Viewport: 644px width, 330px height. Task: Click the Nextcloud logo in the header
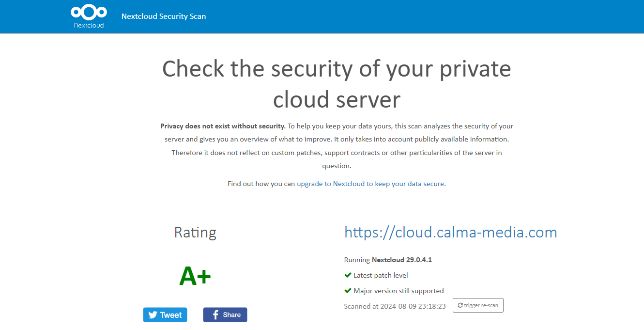click(88, 16)
